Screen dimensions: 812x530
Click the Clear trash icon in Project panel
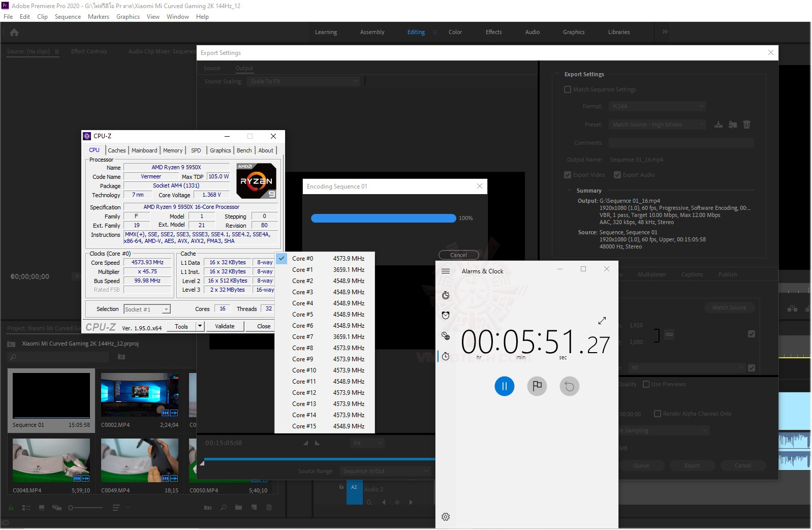tap(269, 508)
